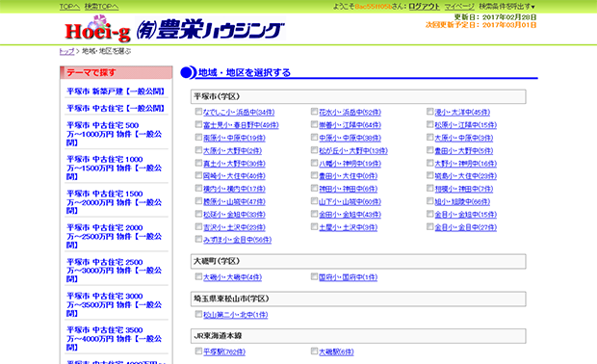Click 大原小・中原中(3件) link

(x=464, y=138)
